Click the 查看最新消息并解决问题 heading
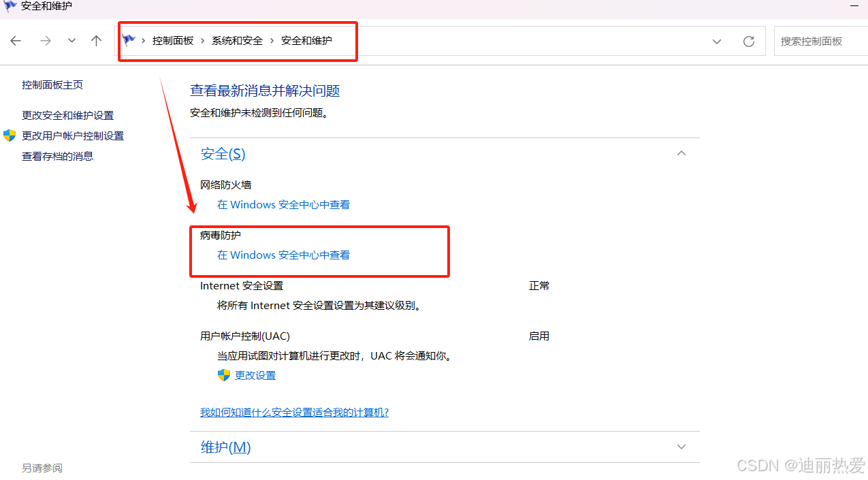This screenshot has height=480, width=868. tap(265, 91)
